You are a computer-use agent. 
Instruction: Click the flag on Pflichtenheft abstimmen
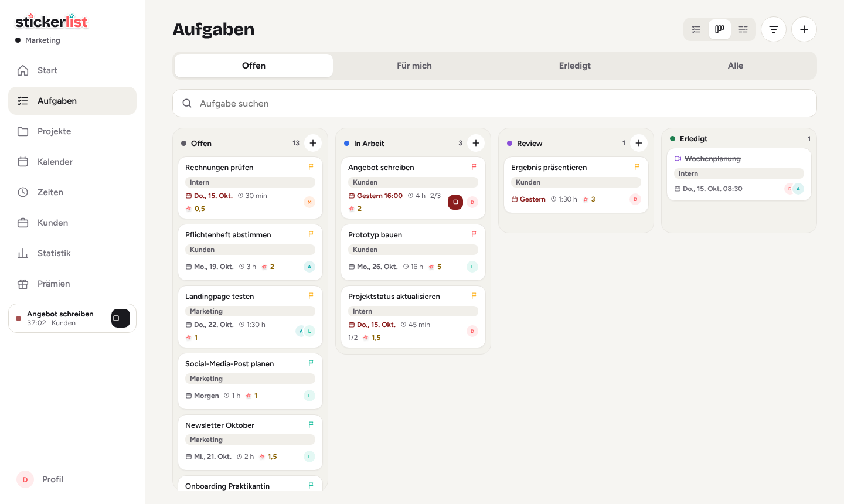click(311, 234)
